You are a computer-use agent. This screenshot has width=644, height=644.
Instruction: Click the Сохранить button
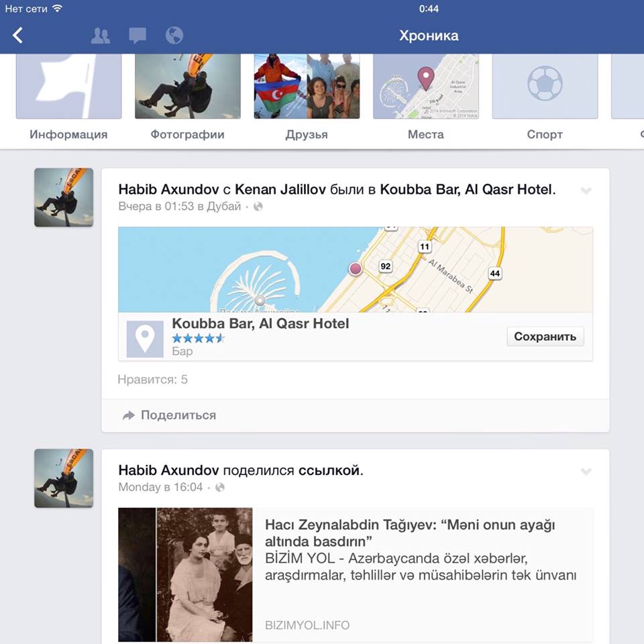545,336
